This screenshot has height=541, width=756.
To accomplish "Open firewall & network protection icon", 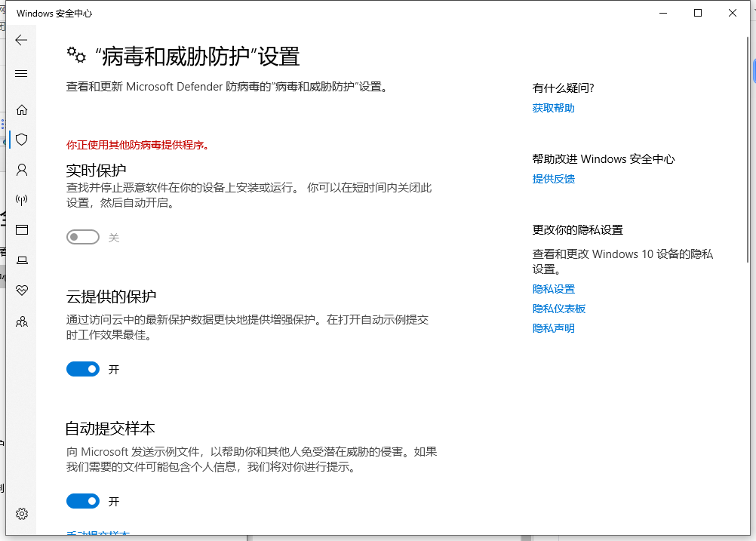I will tap(22, 200).
